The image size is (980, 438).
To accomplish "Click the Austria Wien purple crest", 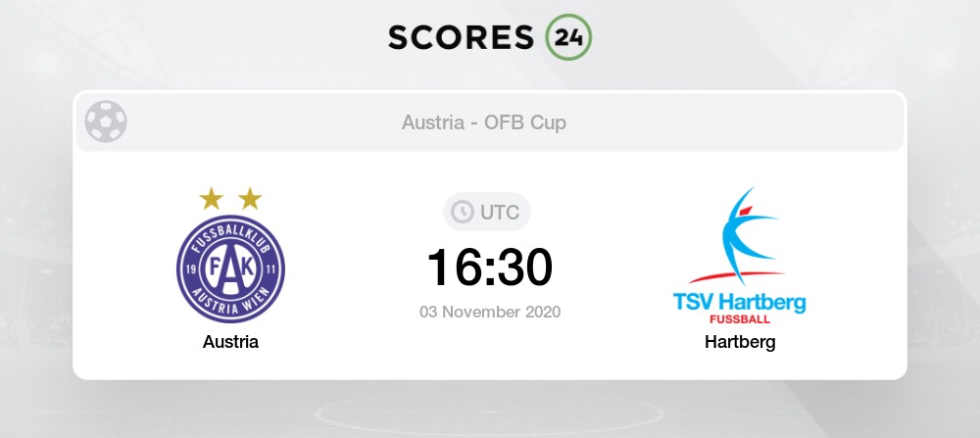I will point(230,265).
